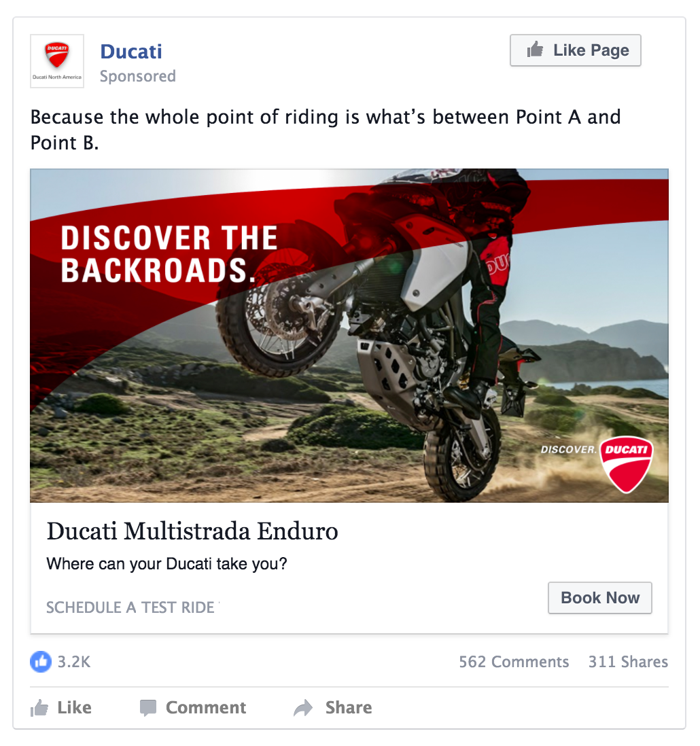Click the Ducati North America profile picture
Viewport: 700px width, 746px height.
(x=57, y=61)
